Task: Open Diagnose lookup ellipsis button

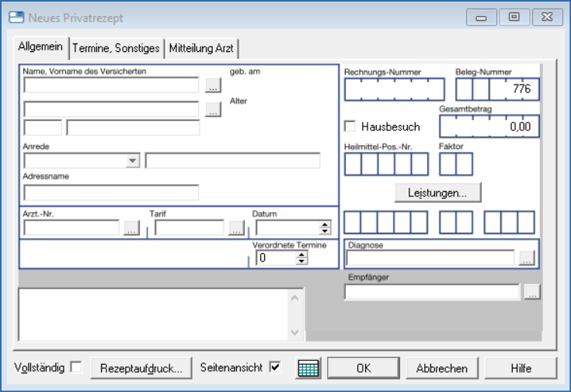Action: tap(527, 259)
